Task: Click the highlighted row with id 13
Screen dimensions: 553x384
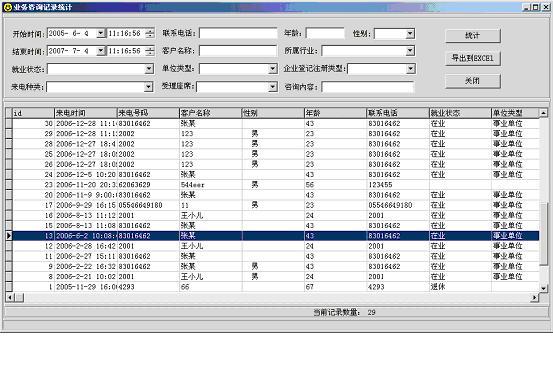Action: [276, 236]
